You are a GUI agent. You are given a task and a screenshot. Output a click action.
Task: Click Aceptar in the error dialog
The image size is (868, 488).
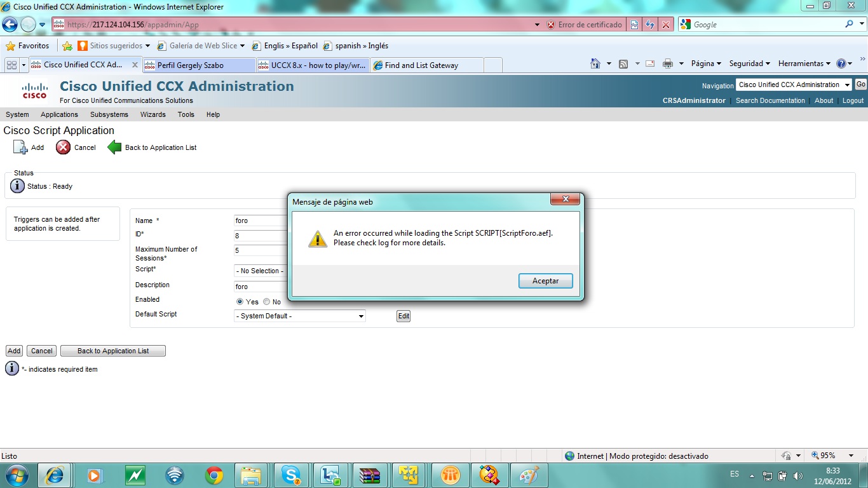pyautogui.click(x=545, y=281)
